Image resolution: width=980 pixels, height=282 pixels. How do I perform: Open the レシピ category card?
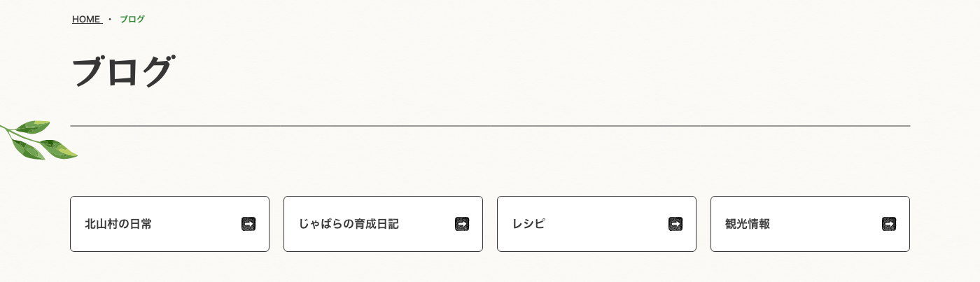coord(596,224)
